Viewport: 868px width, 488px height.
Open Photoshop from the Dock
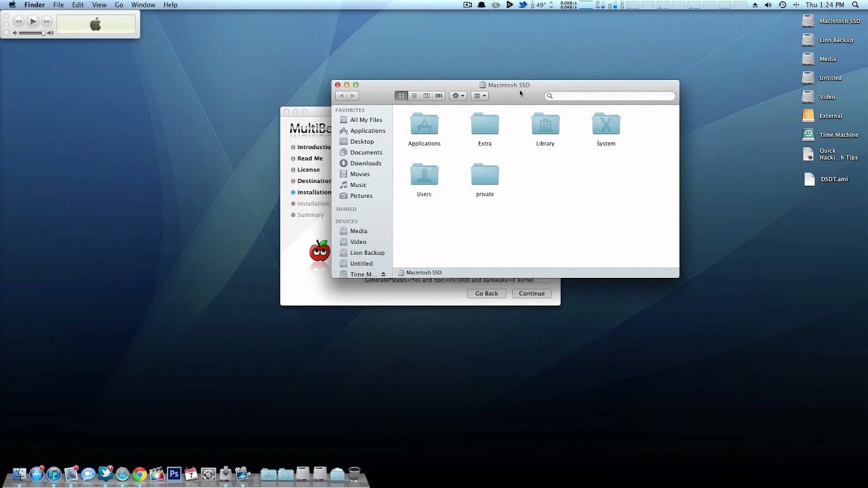pyautogui.click(x=174, y=474)
